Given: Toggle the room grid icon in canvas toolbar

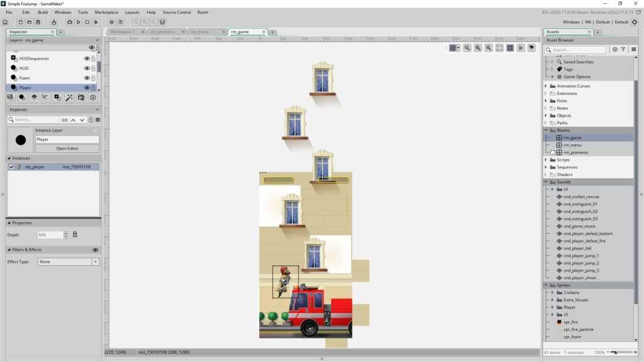Looking at the screenshot, I should [x=452, y=48].
